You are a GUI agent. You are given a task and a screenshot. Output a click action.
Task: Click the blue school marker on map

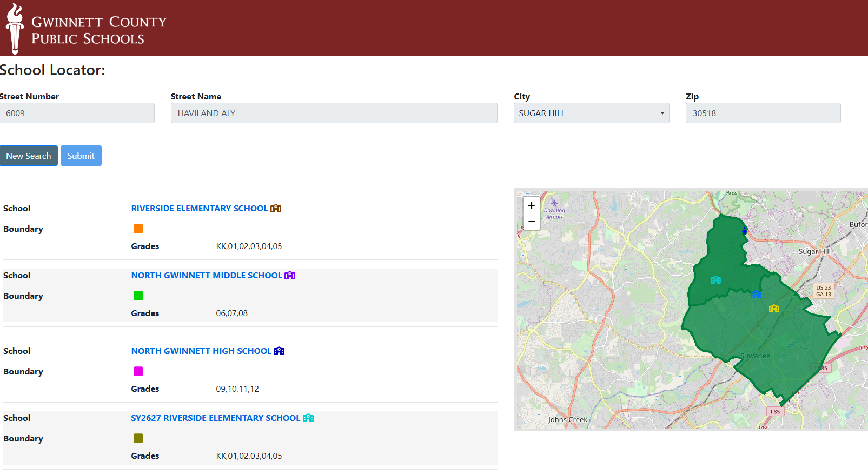click(x=756, y=295)
